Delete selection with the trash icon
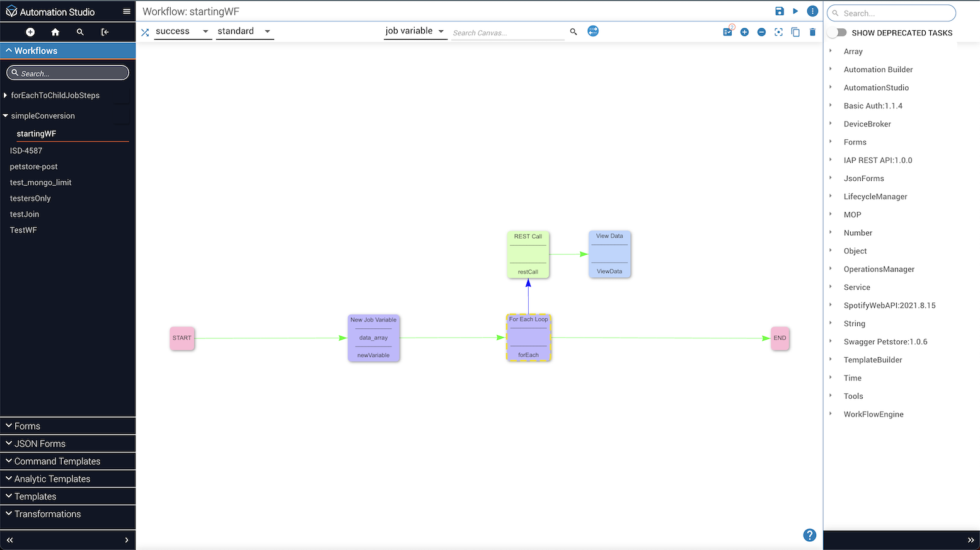The height and width of the screenshot is (550, 980). click(812, 32)
